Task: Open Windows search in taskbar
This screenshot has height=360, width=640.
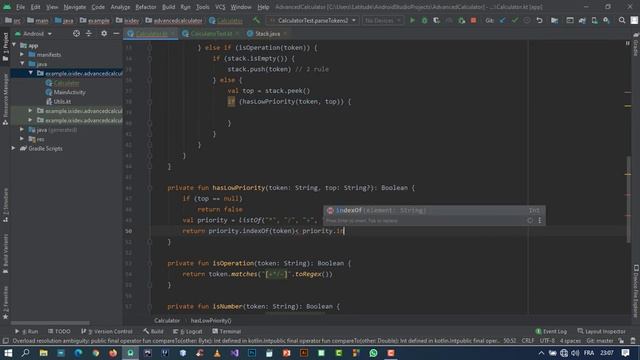Action: 25,353
